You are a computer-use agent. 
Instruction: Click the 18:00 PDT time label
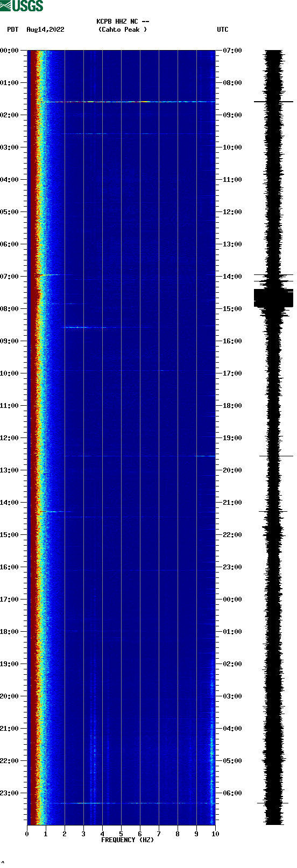coord(10,632)
